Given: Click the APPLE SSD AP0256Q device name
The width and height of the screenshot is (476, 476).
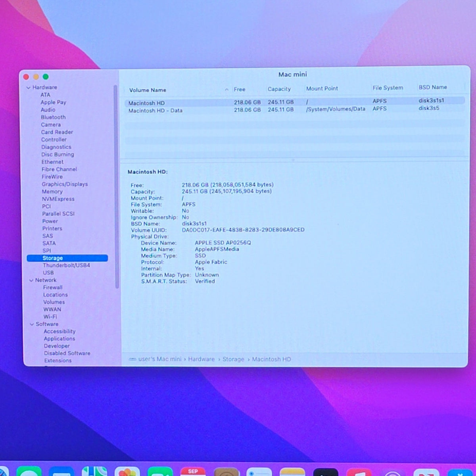Looking at the screenshot, I should point(223,243).
